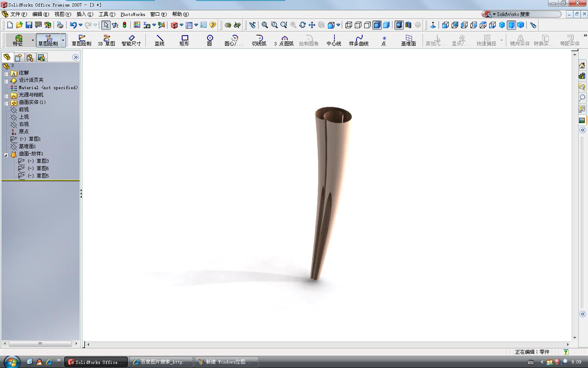Screen dimensions: 588x368
Task: Open the 插入 menu
Action: pyautogui.click(x=85, y=14)
